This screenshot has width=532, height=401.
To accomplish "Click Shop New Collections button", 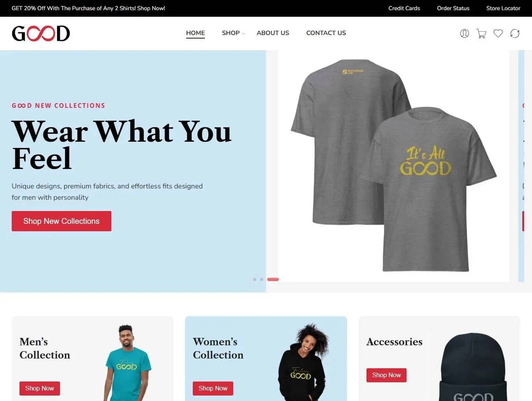I will click(62, 221).
